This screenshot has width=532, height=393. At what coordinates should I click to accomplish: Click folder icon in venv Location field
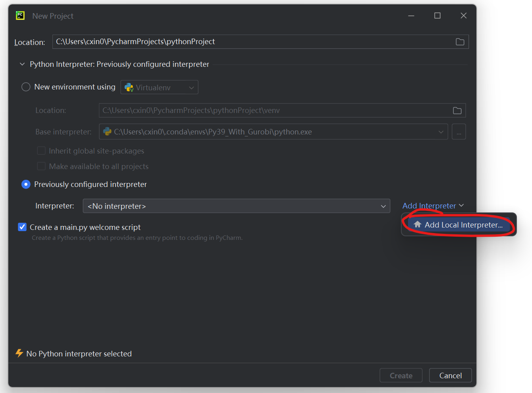coord(457,111)
